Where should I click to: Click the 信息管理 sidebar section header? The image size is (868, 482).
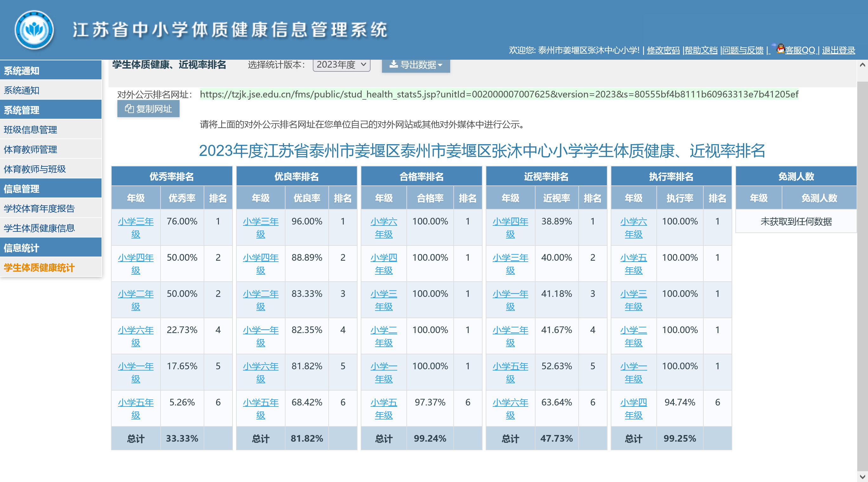point(50,189)
